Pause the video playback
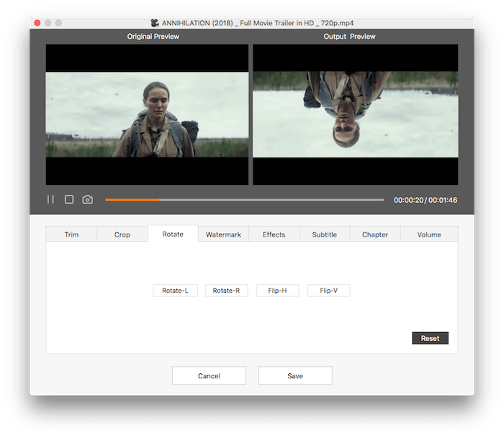The image size is (504, 438). (x=50, y=199)
